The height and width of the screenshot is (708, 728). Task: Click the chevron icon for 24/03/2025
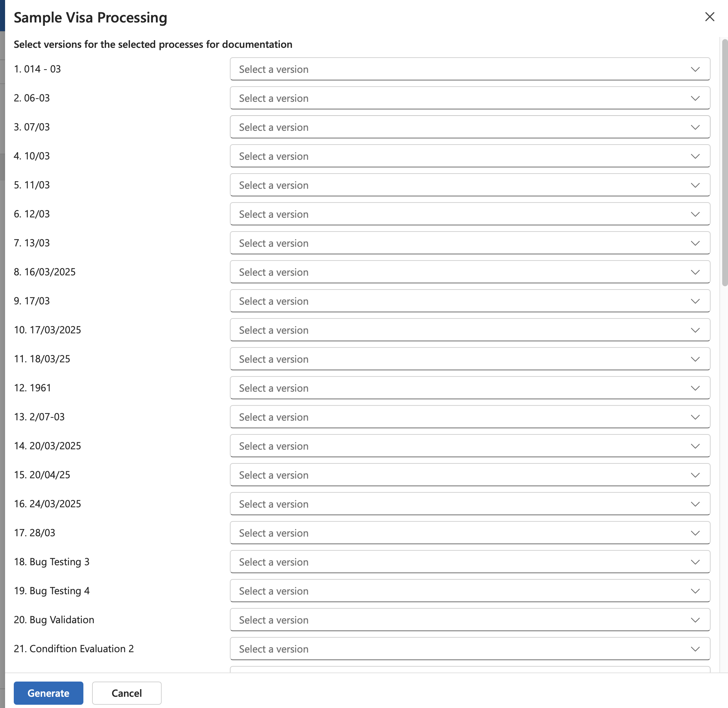pyautogui.click(x=695, y=504)
